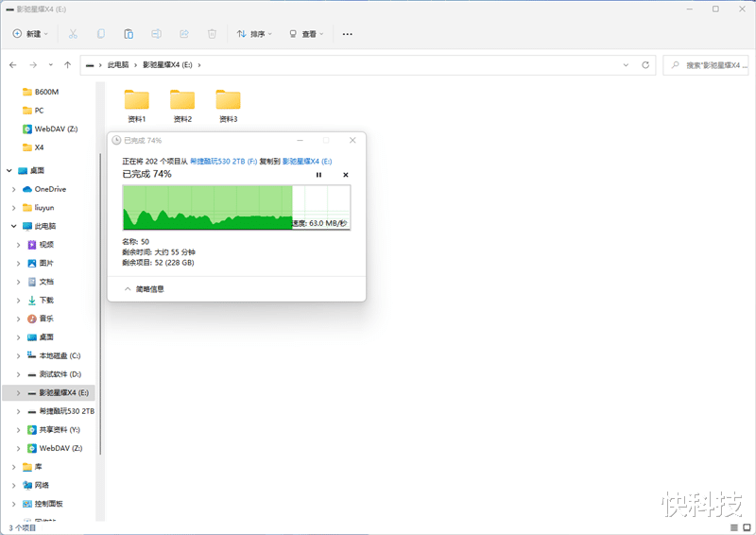Open B600M folder in sidebar

41,92
